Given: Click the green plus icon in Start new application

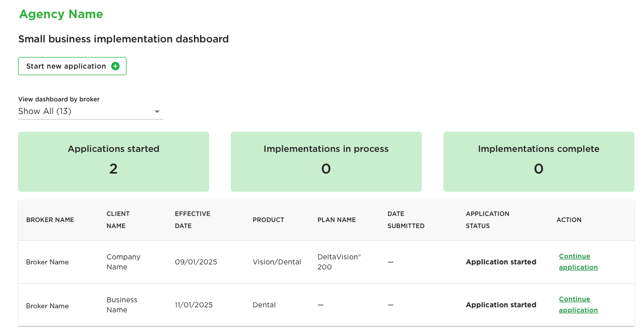Looking at the screenshot, I should click(x=115, y=66).
